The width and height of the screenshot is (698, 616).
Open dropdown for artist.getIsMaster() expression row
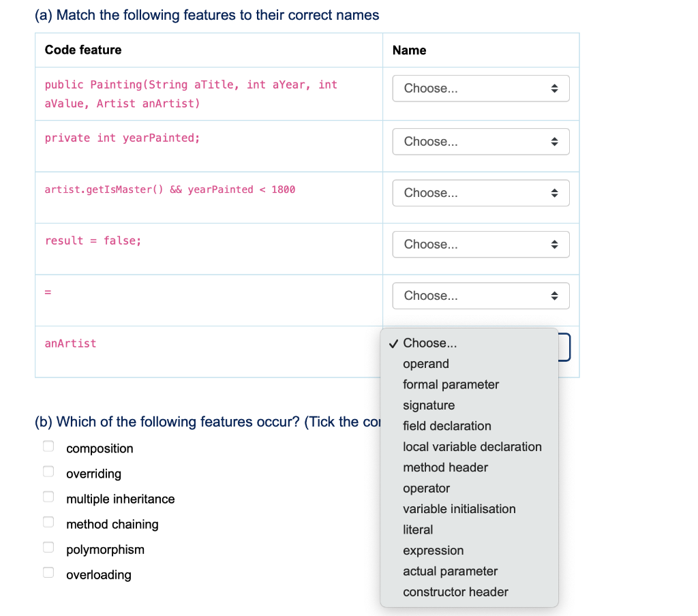coord(481,193)
